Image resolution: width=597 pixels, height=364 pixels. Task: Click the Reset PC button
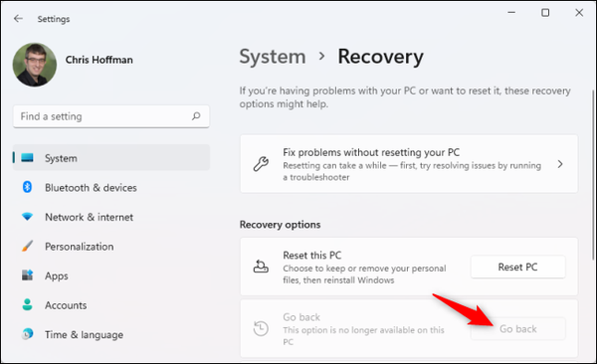517,267
